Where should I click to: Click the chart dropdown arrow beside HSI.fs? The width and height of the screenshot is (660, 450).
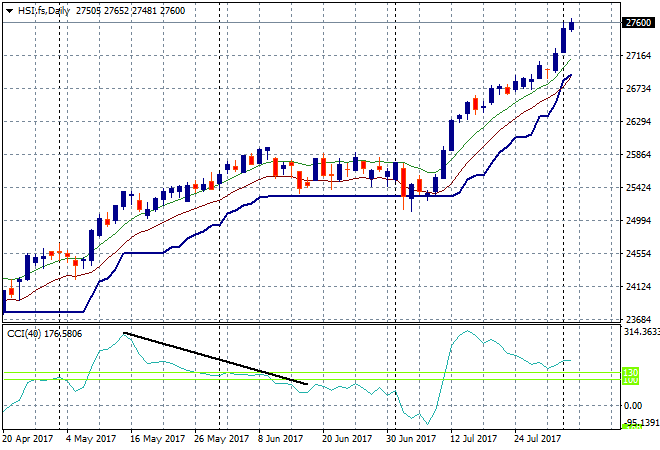coord(8,10)
